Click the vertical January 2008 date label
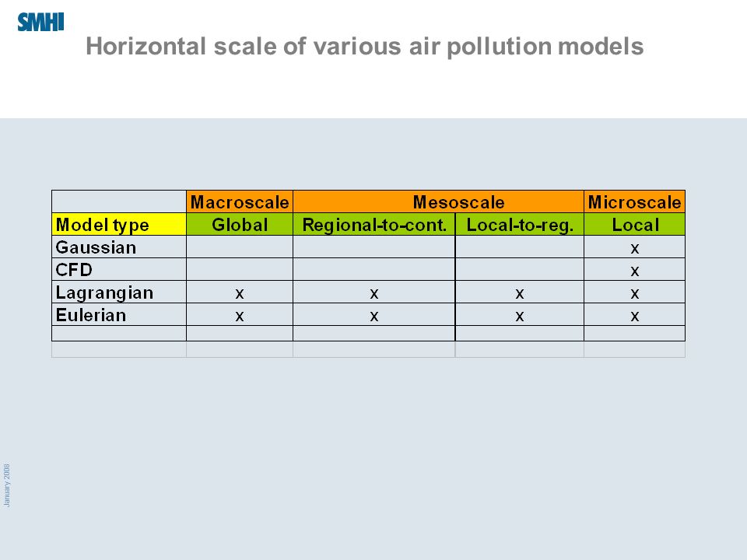This screenshot has height=560, width=747. [x=7, y=485]
